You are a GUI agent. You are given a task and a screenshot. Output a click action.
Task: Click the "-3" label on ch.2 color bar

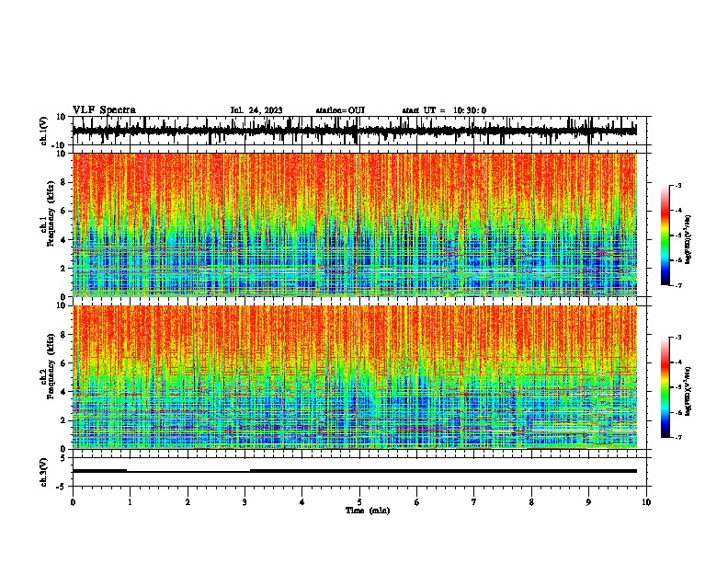click(x=677, y=338)
